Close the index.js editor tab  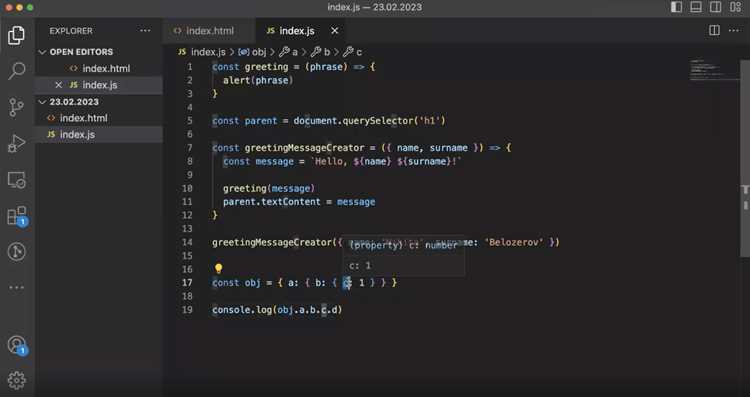(334, 31)
